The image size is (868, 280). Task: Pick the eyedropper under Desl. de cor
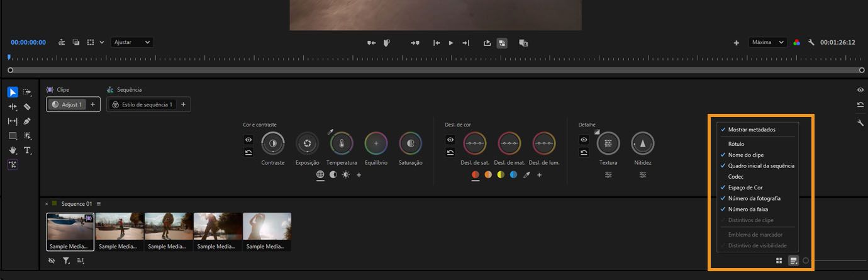click(x=526, y=174)
